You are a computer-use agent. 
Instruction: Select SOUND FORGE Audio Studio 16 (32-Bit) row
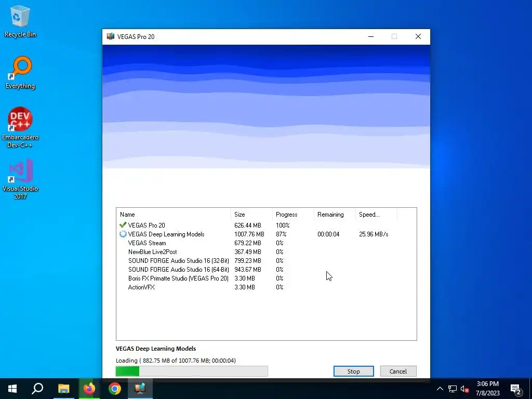pos(267,261)
